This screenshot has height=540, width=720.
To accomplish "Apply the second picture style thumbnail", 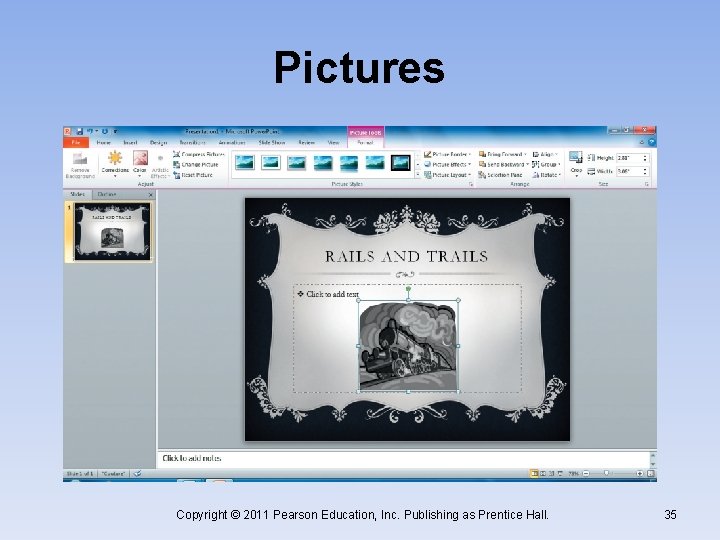I will pos(270,163).
